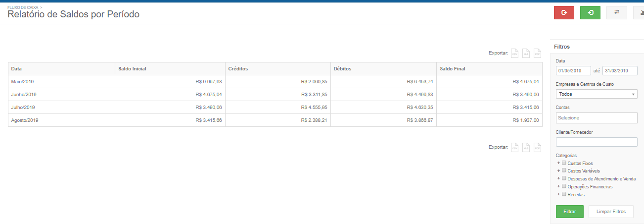Click the start date field 01/05/2019
The image size is (644, 224).
(573, 71)
